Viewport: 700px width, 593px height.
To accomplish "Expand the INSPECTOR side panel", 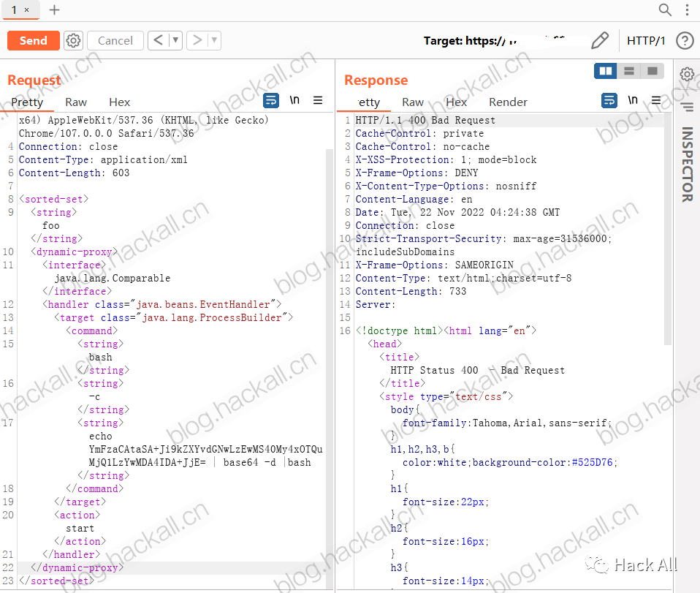I will click(x=687, y=164).
